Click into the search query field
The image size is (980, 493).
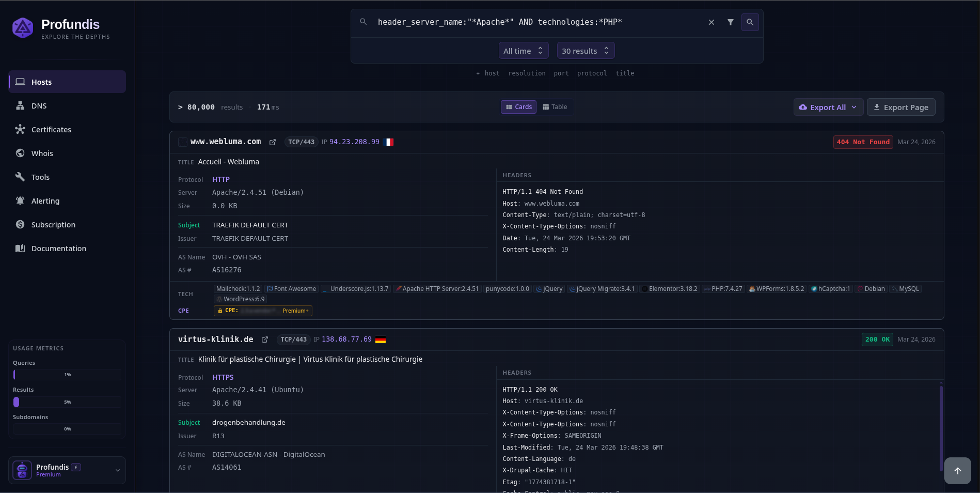(x=537, y=22)
